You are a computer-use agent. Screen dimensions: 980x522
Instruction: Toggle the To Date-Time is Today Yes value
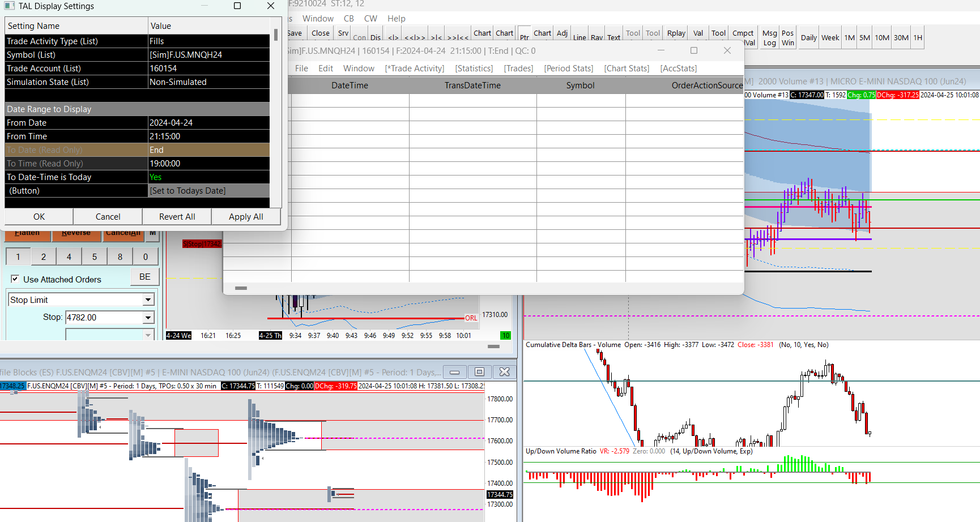click(x=208, y=177)
